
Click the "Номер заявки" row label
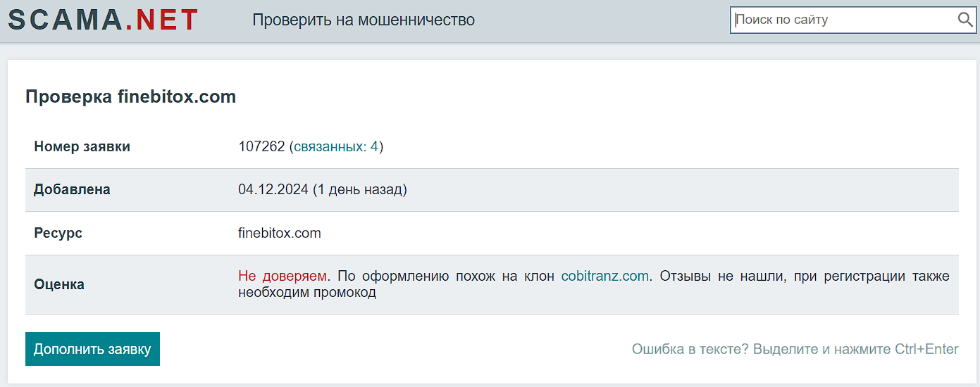(x=82, y=147)
